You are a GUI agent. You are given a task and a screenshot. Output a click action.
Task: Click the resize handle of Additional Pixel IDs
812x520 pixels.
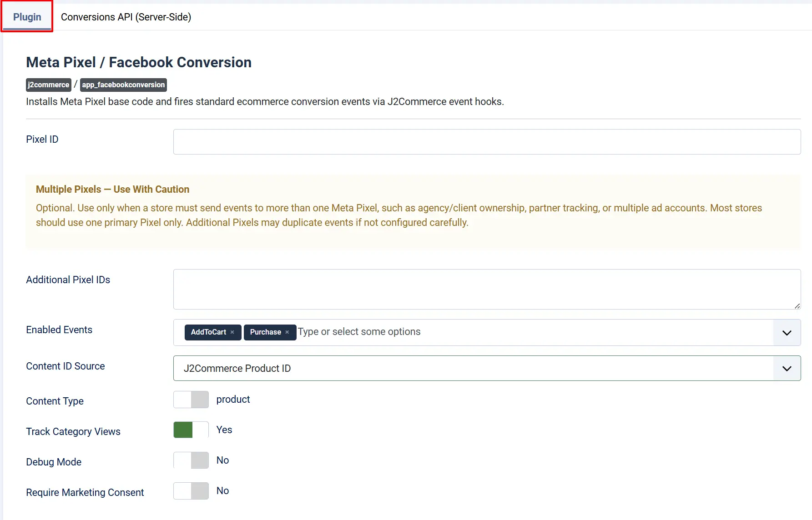pyautogui.click(x=797, y=306)
